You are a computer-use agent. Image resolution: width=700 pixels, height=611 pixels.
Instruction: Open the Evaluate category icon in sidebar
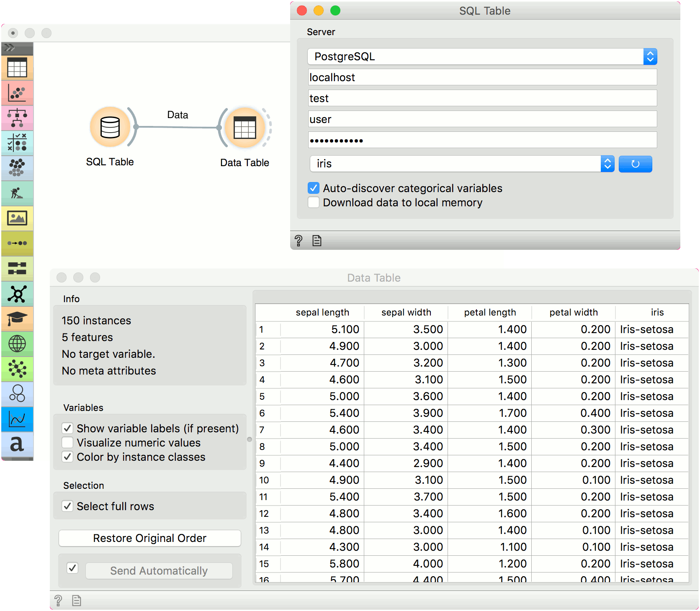point(17,143)
